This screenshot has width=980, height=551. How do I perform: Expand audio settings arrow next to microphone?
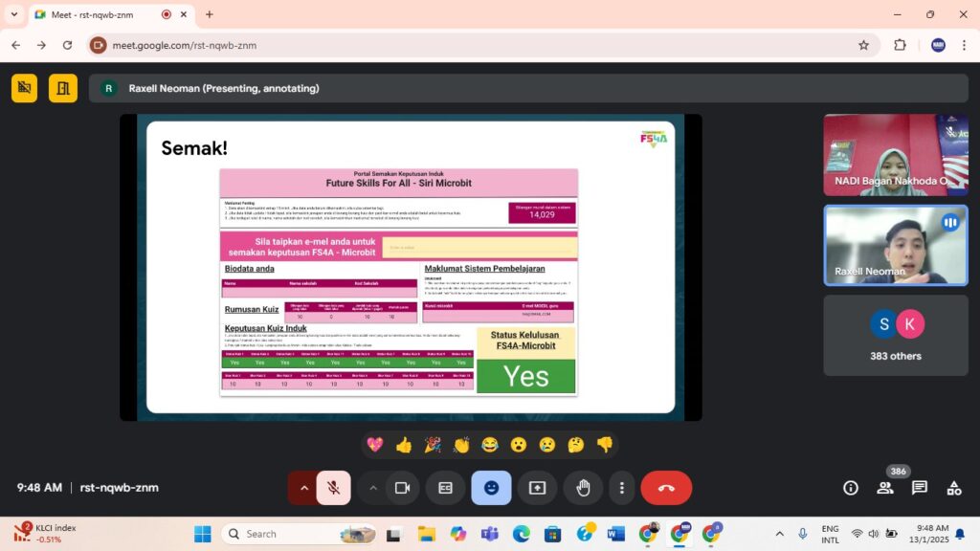(x=303, y=488)
